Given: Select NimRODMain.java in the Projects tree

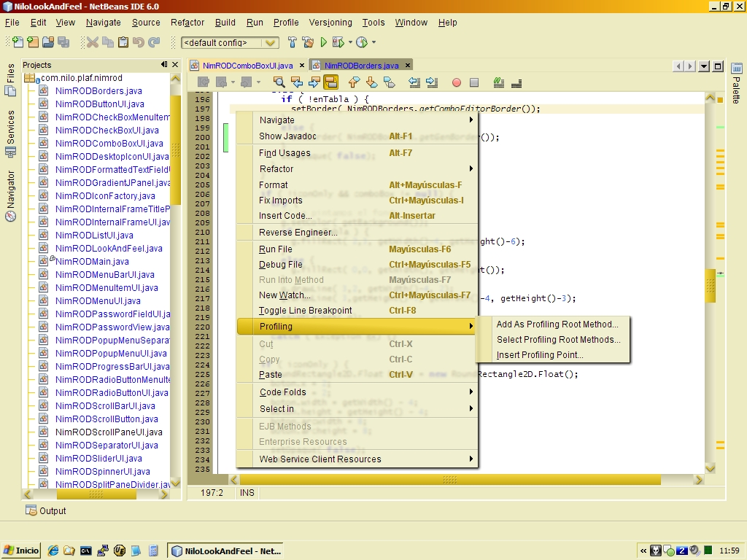Looking at the screenshot, I should [x=92, y=262].
